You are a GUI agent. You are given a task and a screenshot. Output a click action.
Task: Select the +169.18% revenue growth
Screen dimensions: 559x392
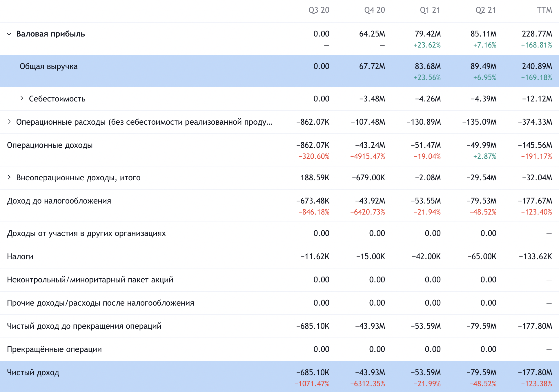(x=536, y=78)
